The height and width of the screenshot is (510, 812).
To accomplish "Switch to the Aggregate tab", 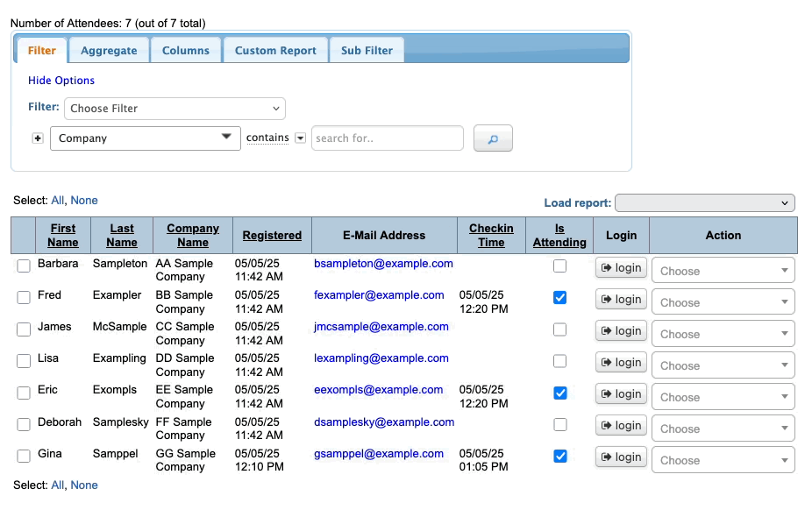I will point(109,50).
